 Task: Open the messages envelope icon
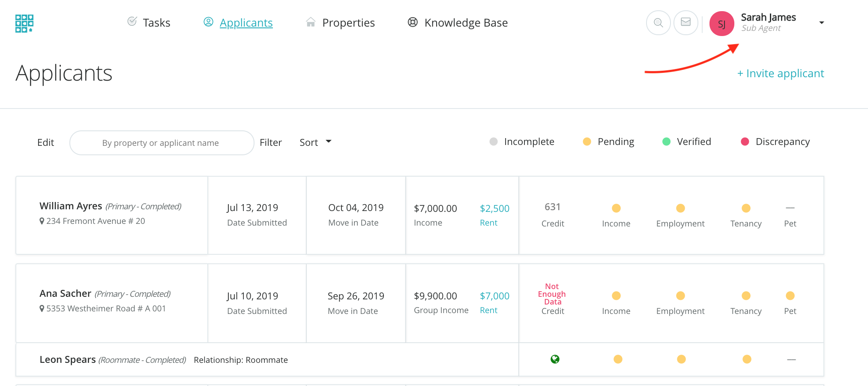pyautogui.click(x=685, y=22)
